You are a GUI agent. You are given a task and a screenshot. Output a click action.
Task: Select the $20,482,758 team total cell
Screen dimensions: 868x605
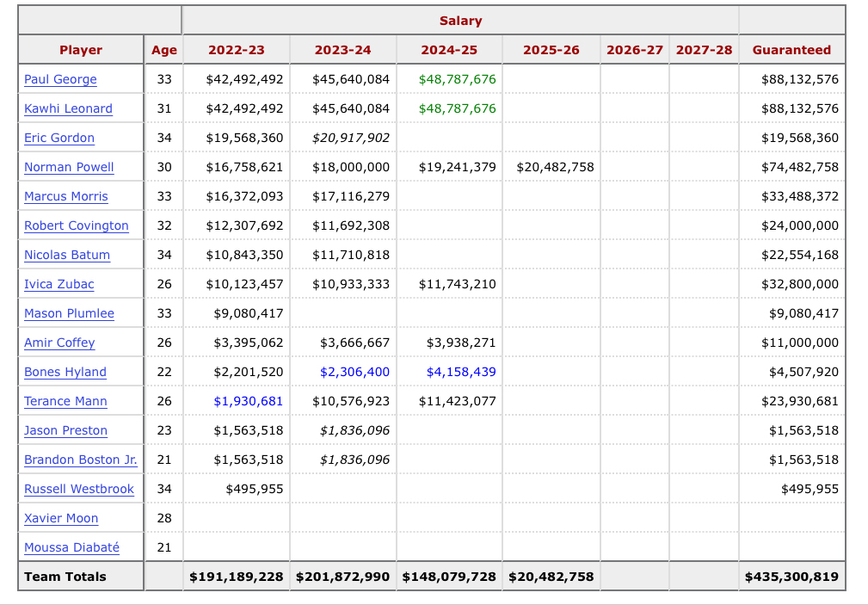click(x=551, y=577)
